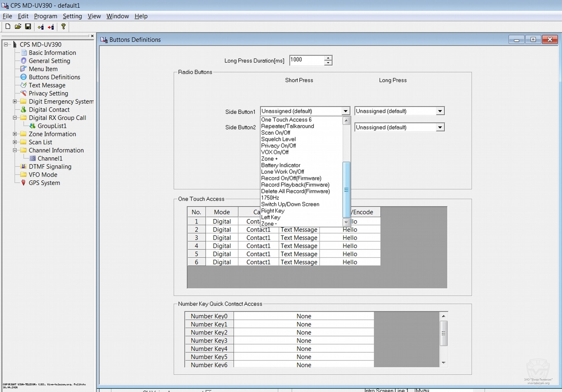Open the Program menu
Screen dimensions: 562x392
point(45,16)
